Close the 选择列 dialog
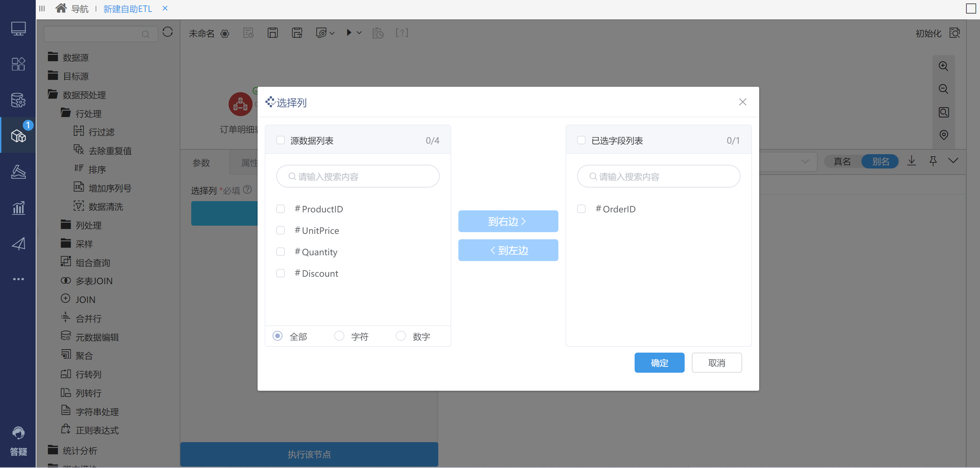The image size is (980, 468). pos(742,101)
